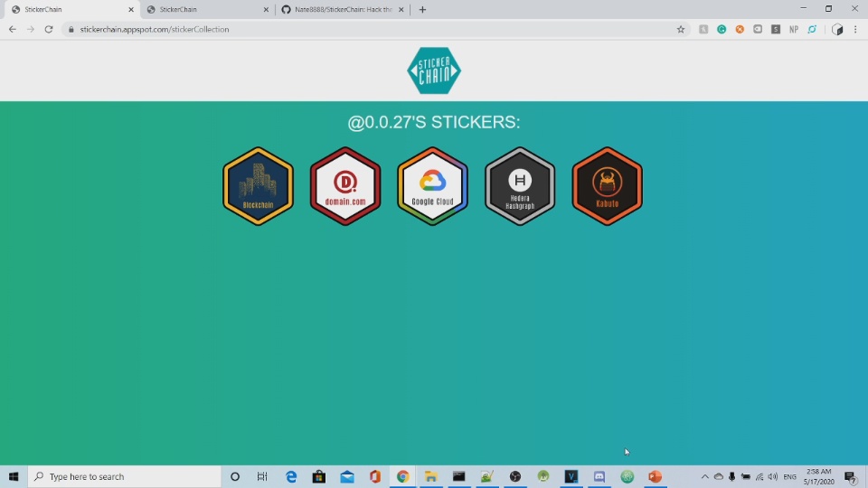This screenshot has height=488, width=868.
Task: Open network settings from tray icon
Action: (x=759, y=476)
